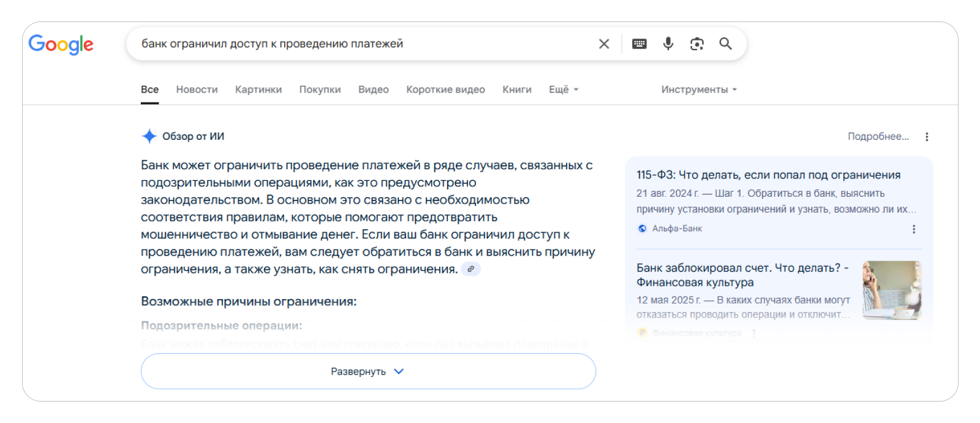The width and height of the screenshot is (980, 423).
Task: Open three-dot menu beside Подробнее
Action: pos(927,137)
